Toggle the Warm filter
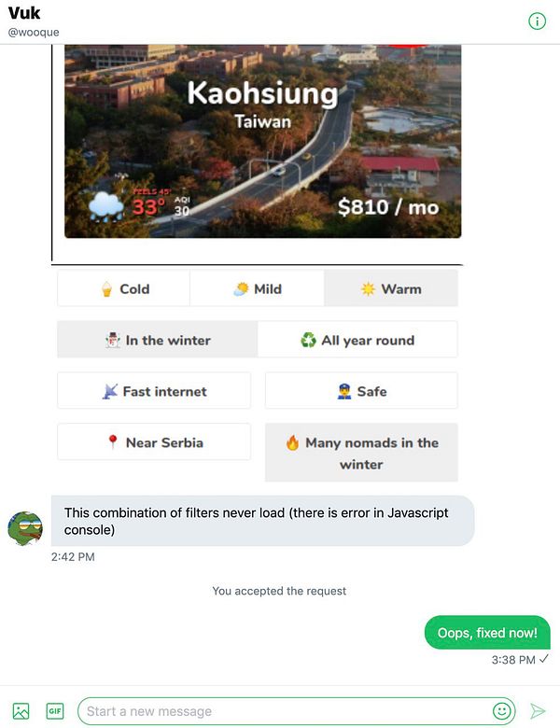560x728 pixels. coord(391,288)
